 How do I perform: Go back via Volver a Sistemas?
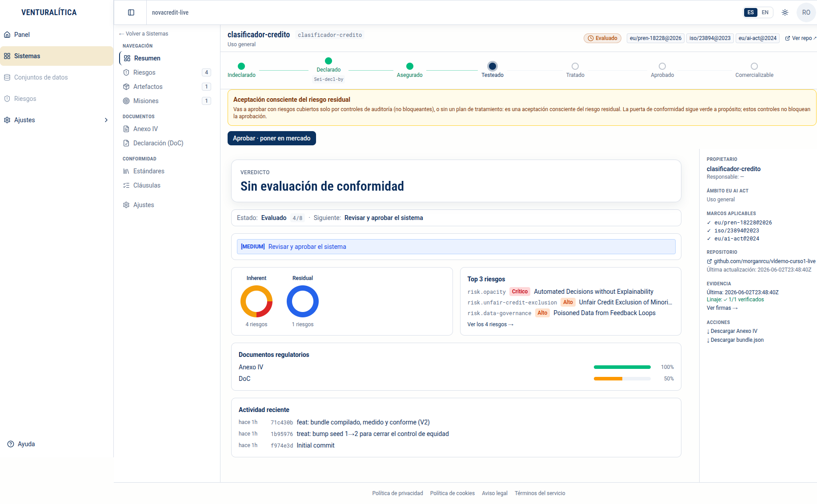click(144, 34)
